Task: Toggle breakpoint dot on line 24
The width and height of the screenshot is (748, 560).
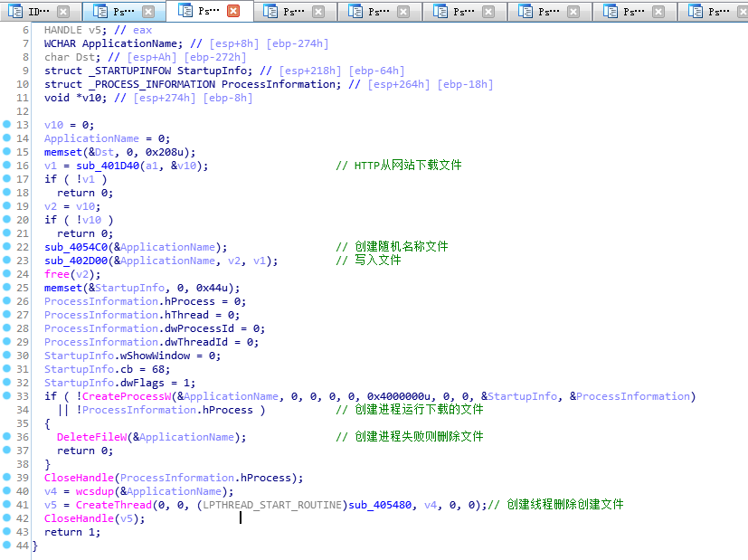Action: (x=6, y=273)
